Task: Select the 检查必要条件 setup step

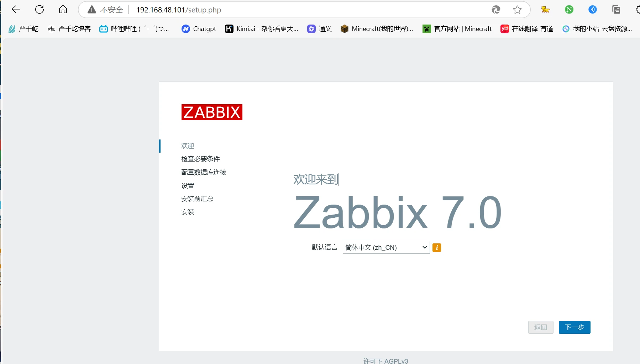Action: click(200, 159)
